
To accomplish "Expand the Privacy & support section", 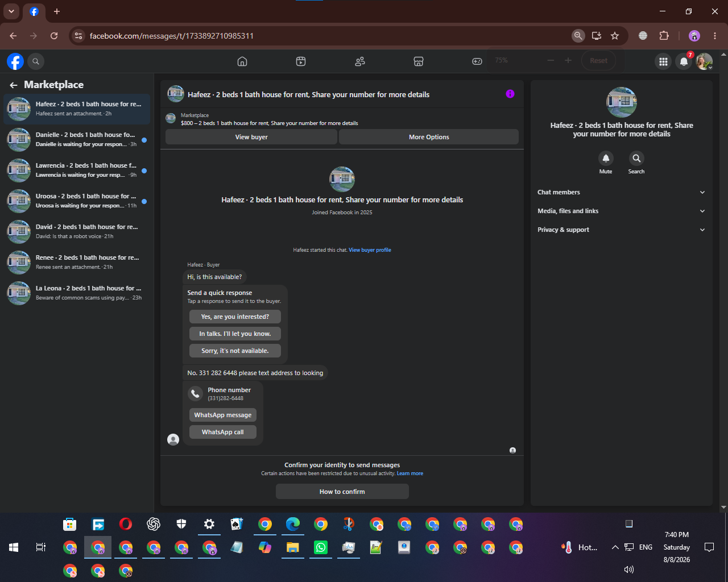I will point(622,230).
